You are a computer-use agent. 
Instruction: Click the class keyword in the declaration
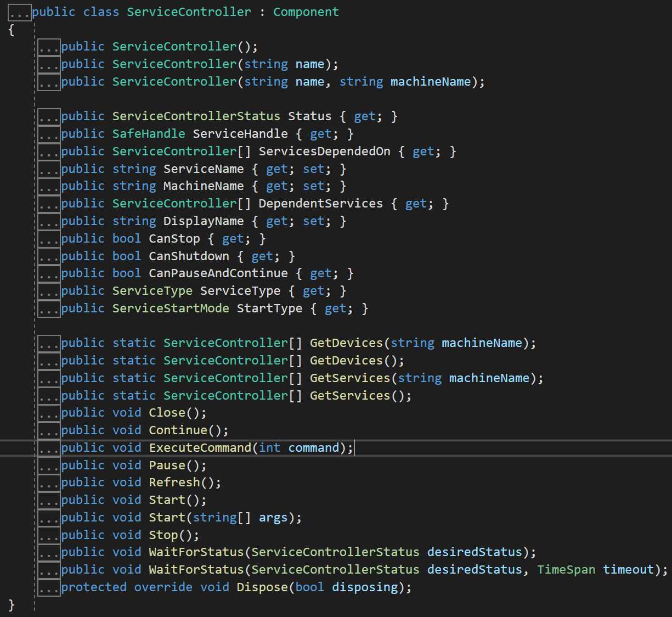pyautogui.click(x=101, y=12)
